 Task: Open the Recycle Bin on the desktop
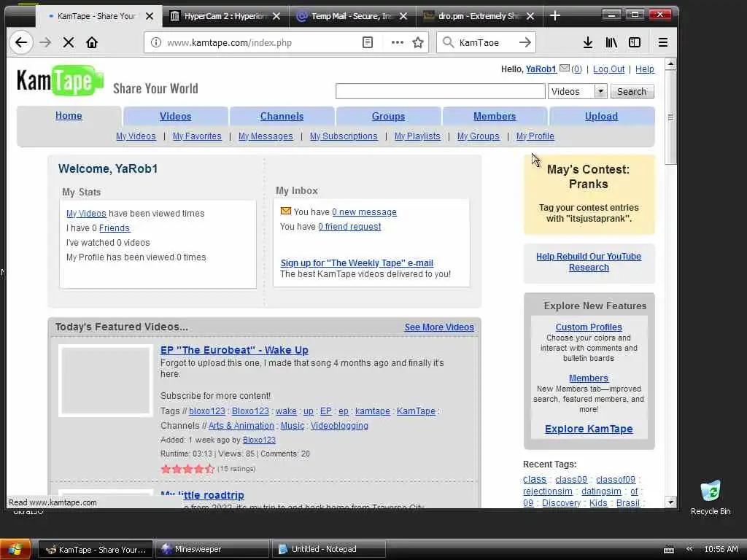coord(711,497)
